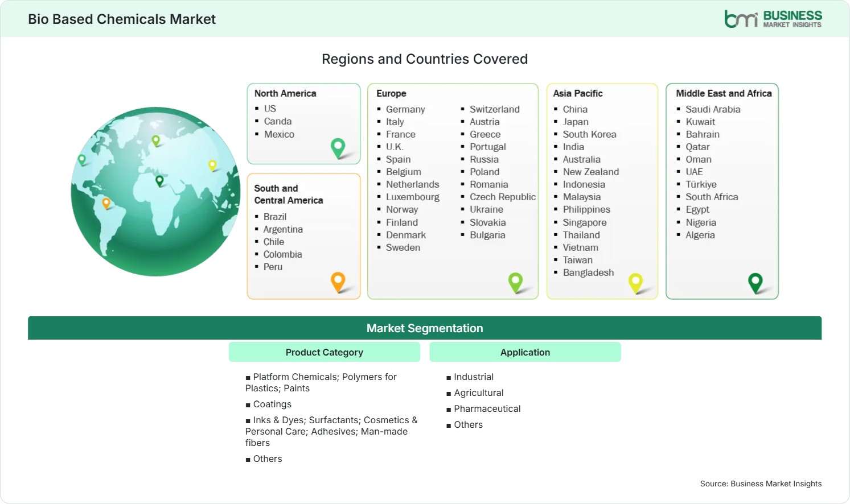Click the dark green pin on the globe over Africa
The width and height of the screenshot is (850, 504).
pos(159,181)
